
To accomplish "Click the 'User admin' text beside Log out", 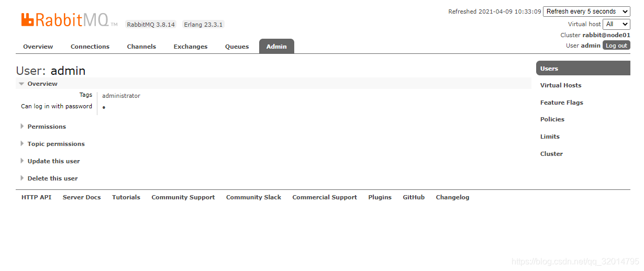I will coord(583,46).
